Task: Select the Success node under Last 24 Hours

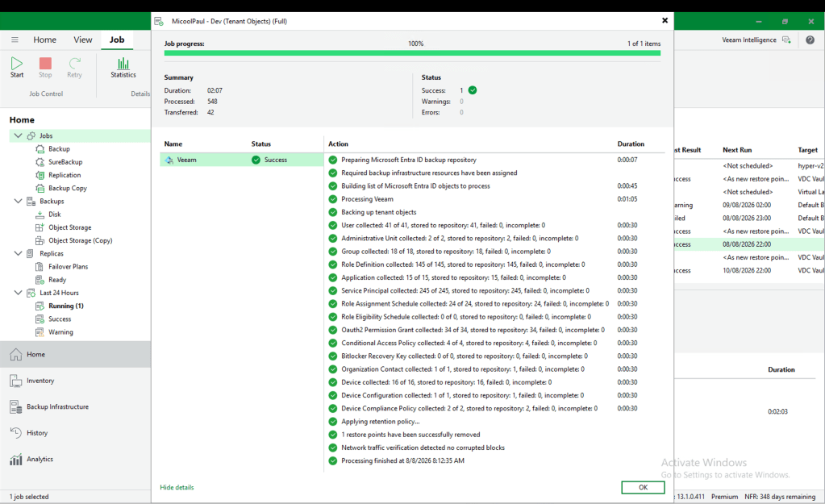Action: (60, 319)
